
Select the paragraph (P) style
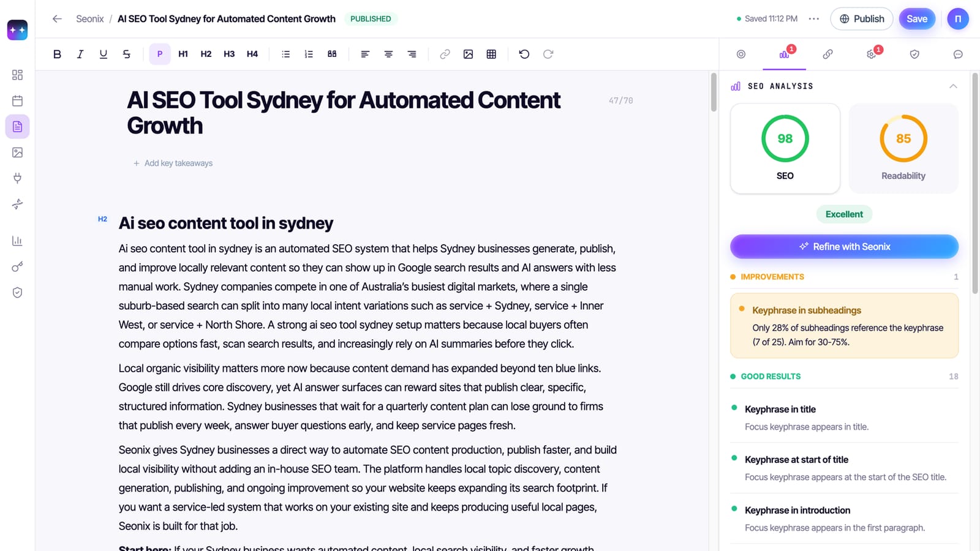click(x=160, y=54)
